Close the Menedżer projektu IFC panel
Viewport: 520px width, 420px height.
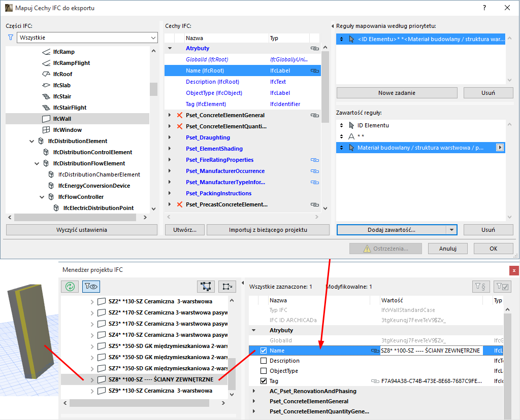pyautogui.click(x=514, y=270)
